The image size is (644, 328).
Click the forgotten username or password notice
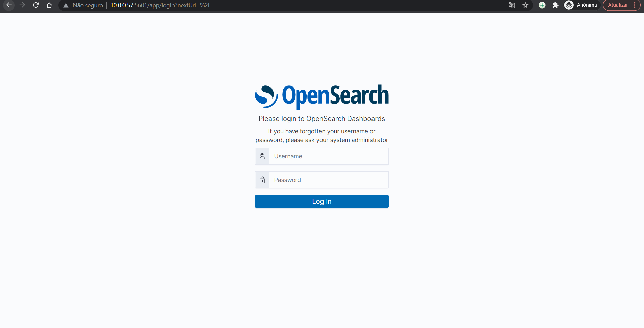[322, 136]
